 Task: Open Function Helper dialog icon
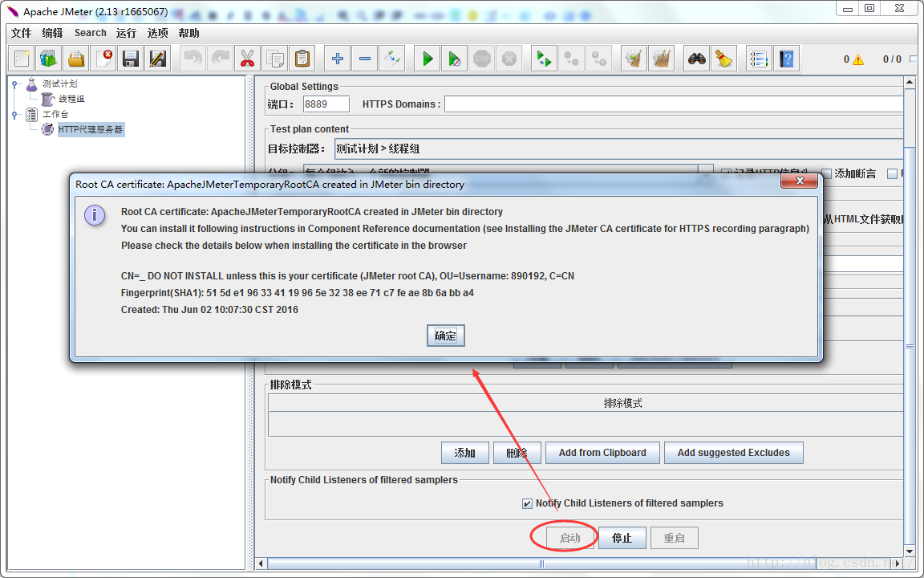pyautogui.click(x=759, y=59)
